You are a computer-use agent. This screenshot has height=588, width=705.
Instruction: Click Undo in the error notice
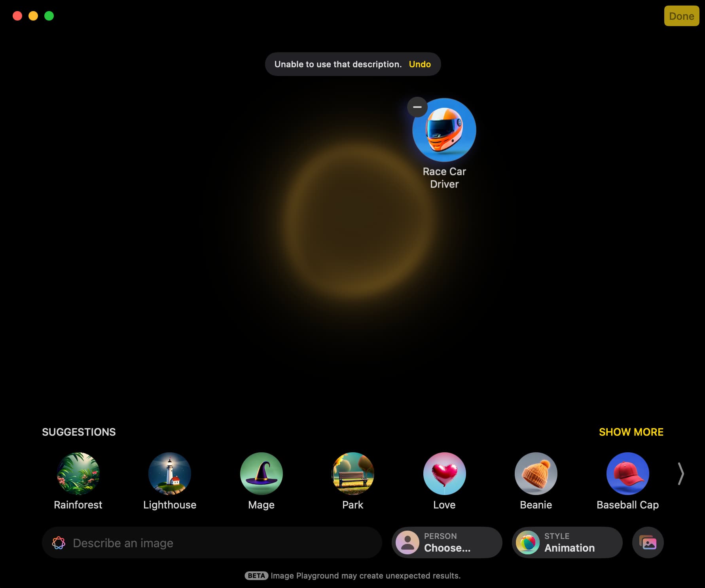[420, 64]
